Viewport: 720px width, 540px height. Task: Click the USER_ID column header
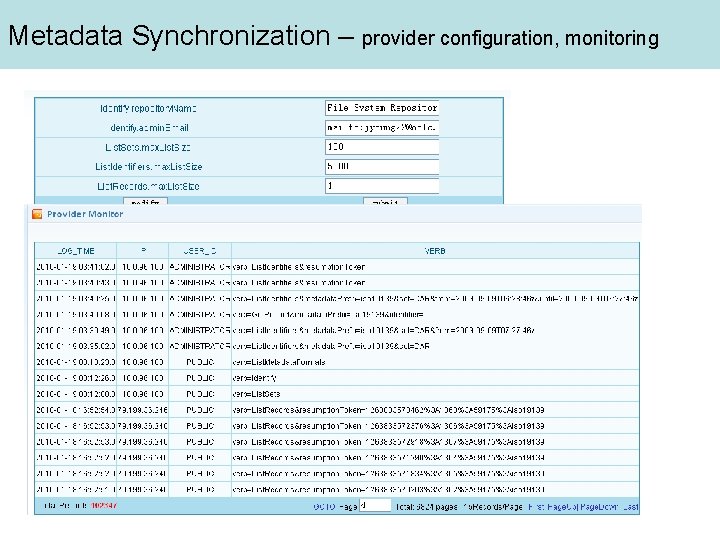point(200,251)
